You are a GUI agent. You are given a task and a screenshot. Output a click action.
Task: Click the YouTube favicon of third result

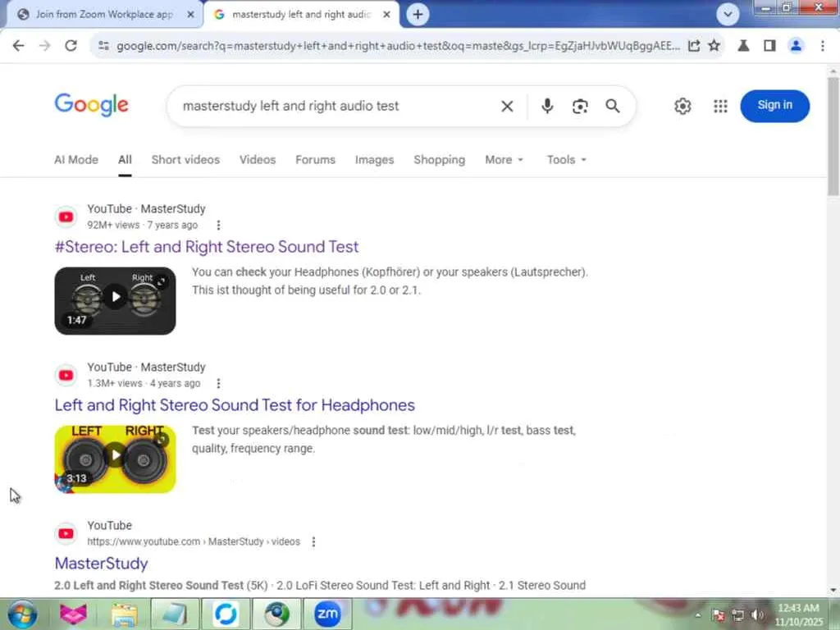point(66,533)
